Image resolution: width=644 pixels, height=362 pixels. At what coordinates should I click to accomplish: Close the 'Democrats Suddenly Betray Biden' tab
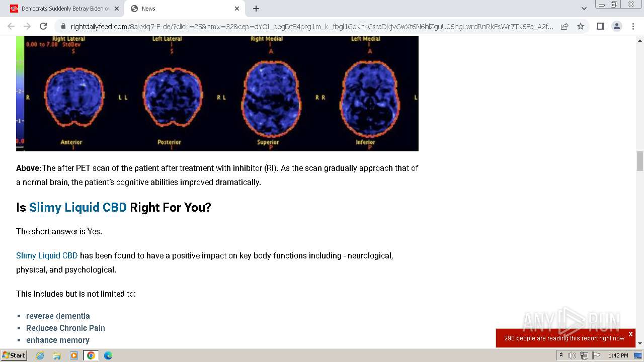[x=117, y=9]
